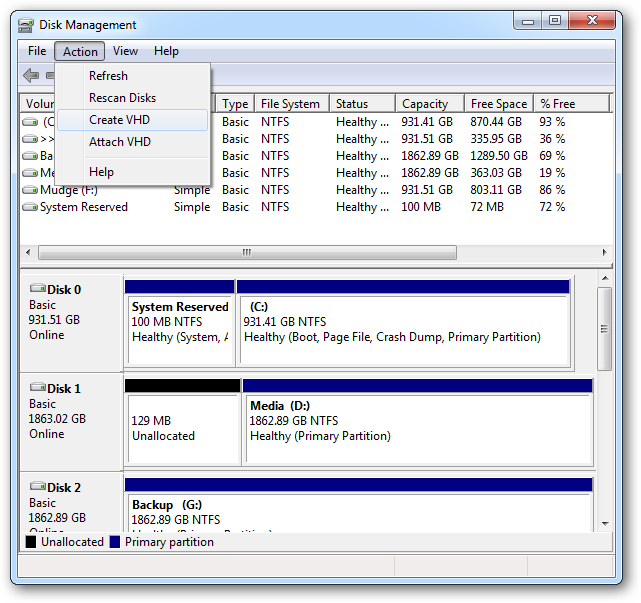Open the Help menu in menu bar

166,51
